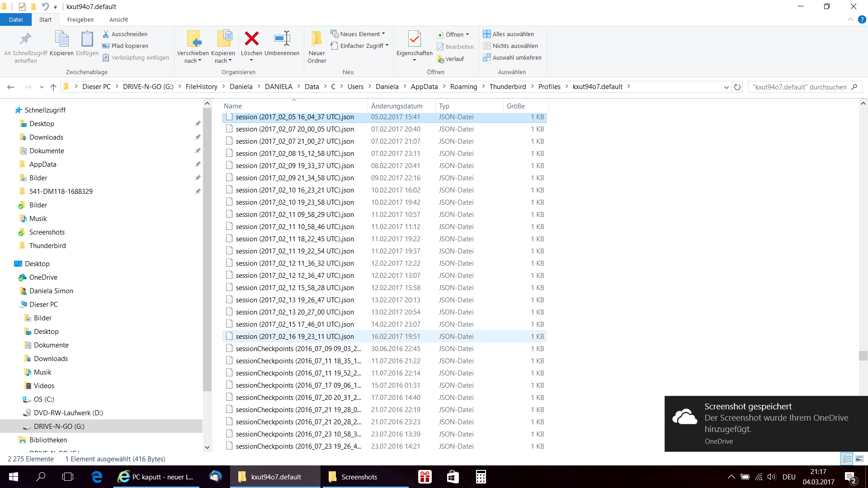Open address bar history dropdown arrow
The height and width of the screenshot is (488, 868).
(x=726, y=87)
